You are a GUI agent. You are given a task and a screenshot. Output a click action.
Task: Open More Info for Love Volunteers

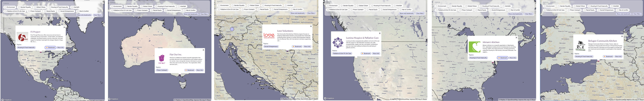point(307,46)
